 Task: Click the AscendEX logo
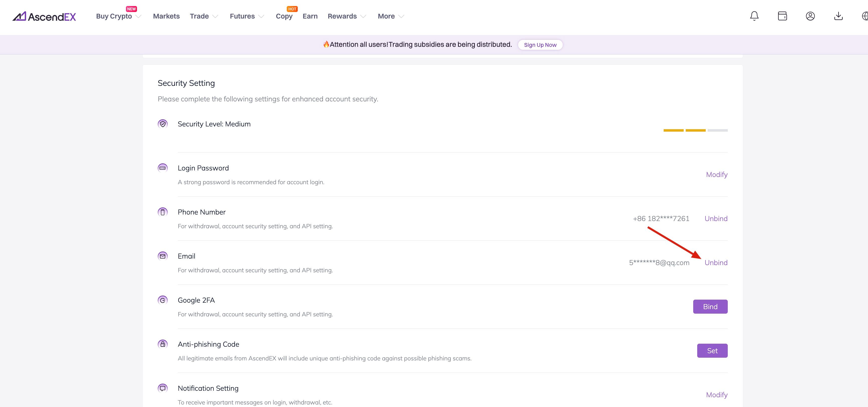pos(44,17)
